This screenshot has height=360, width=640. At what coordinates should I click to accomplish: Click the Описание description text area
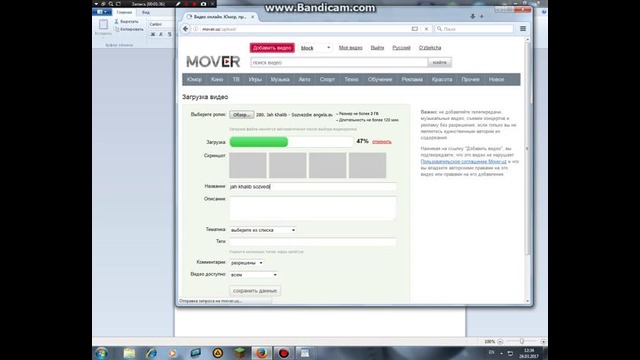pyautogui.click(x=313, y=209)
